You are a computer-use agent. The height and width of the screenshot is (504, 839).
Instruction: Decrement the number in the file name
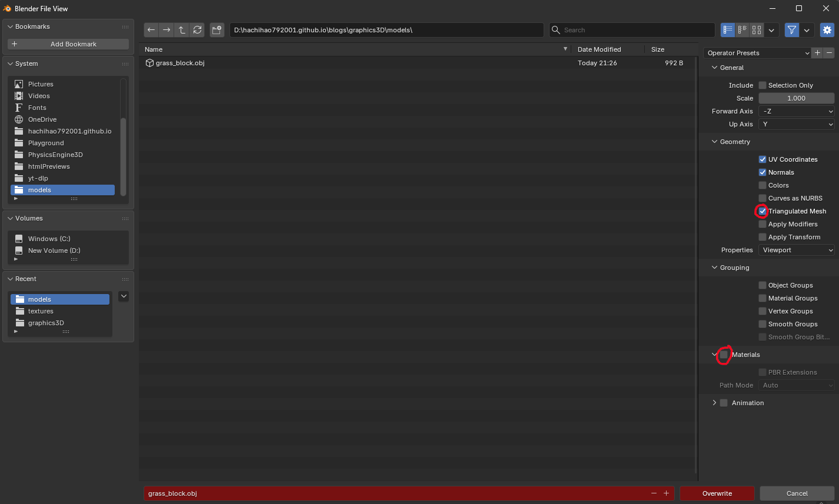654,493
